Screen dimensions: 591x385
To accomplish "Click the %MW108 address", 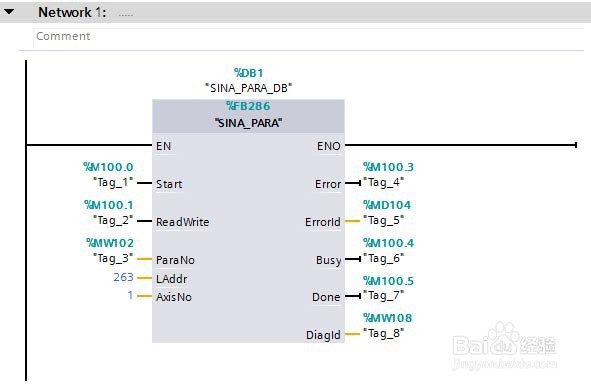I will (x=387, y=318).
